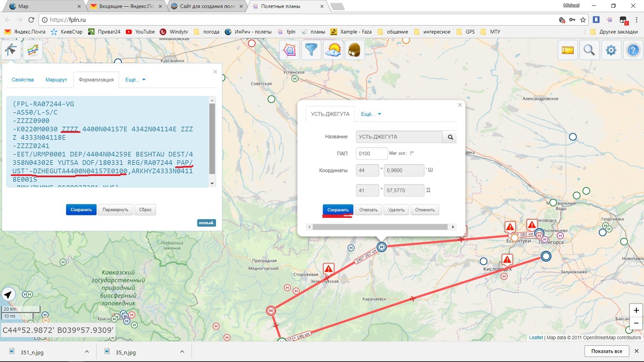Open the blue funnel filter tool
Screen dimensions: 644x362
(x=311, y=50)
